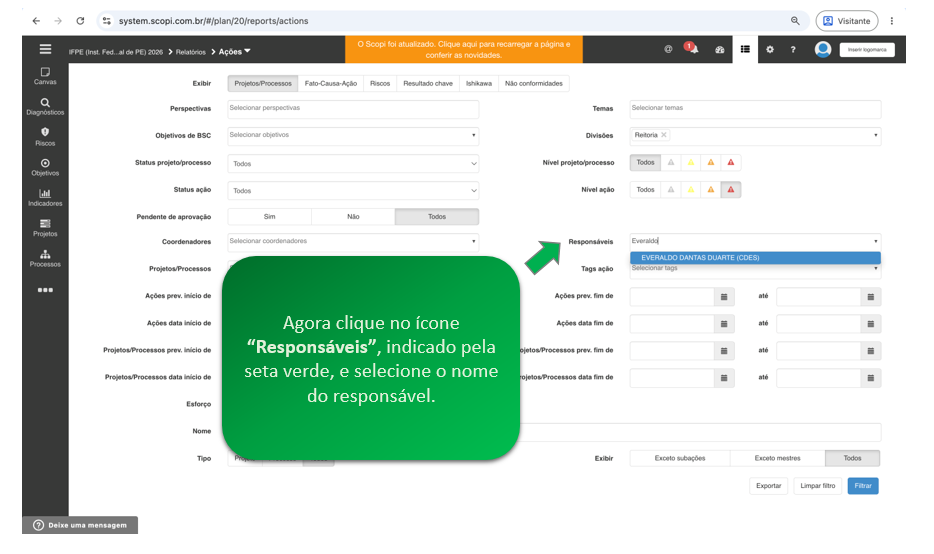Switch to Fato-Causa-Ação tab

coord(331,83)
